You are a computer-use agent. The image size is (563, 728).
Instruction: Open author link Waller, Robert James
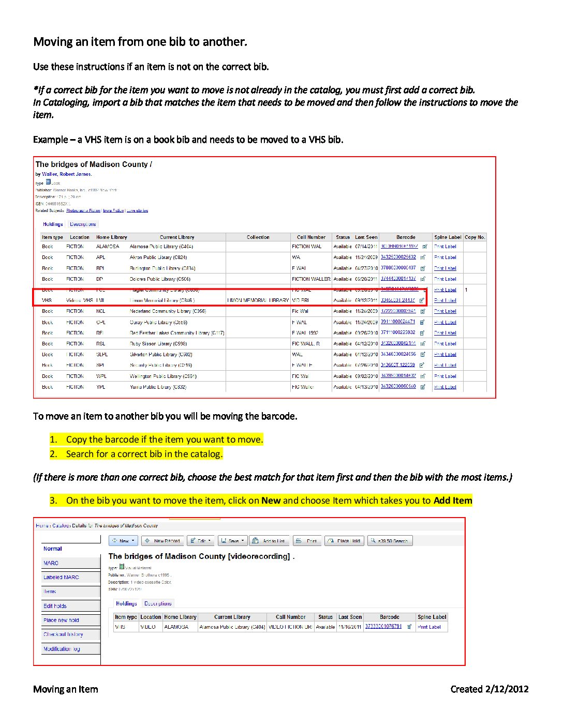click(x=67, y=174)
